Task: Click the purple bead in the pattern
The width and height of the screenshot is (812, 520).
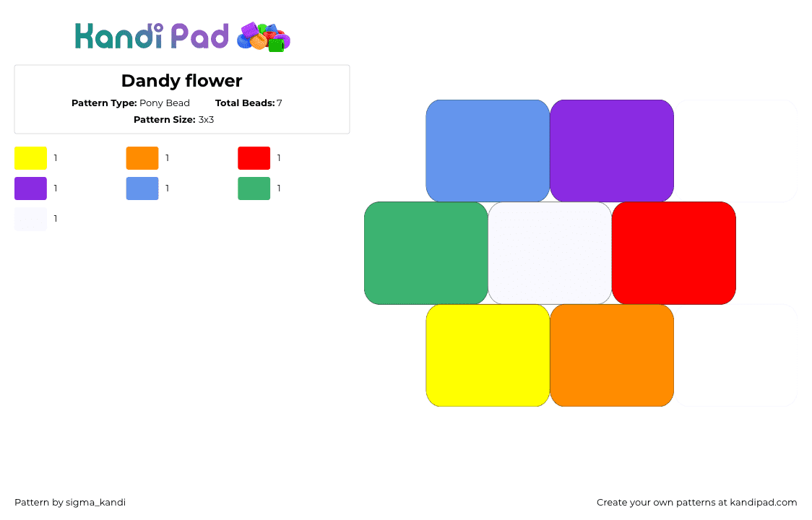Action: 612,151
